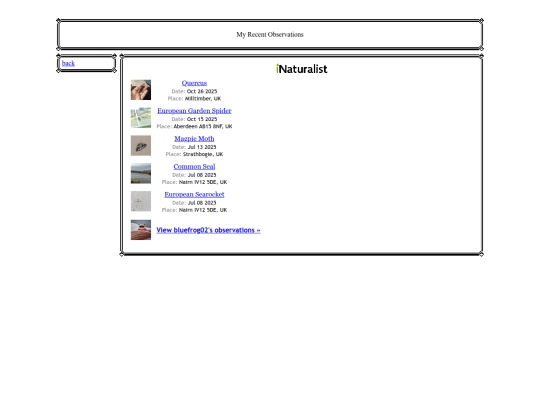
Task: Open the European Searocket link
Action: click(x=194, y=194)
